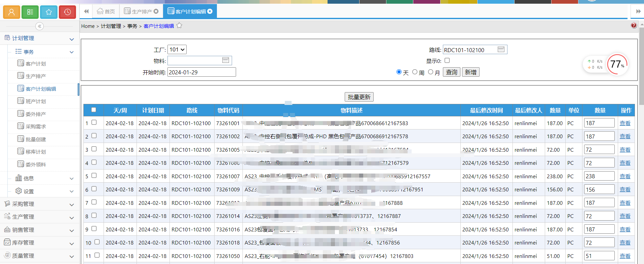Screen dimensions: 644x264
Task: Open the orange user profile button
Action: click(11, 12)
